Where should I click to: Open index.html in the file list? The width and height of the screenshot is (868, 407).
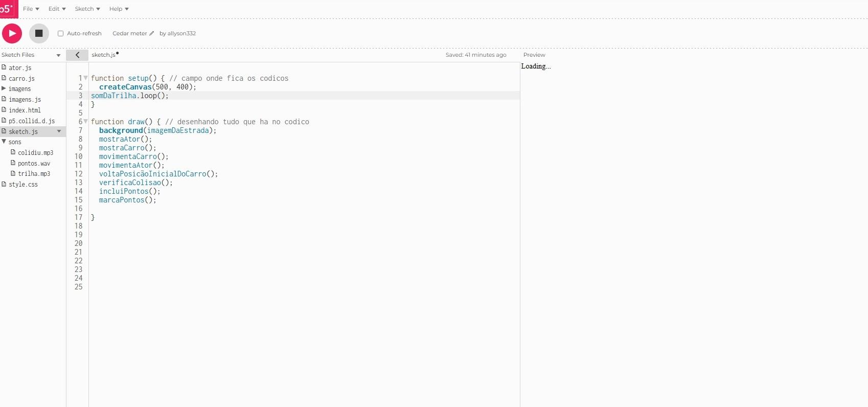pyautogui.click(x=25, y=110)
